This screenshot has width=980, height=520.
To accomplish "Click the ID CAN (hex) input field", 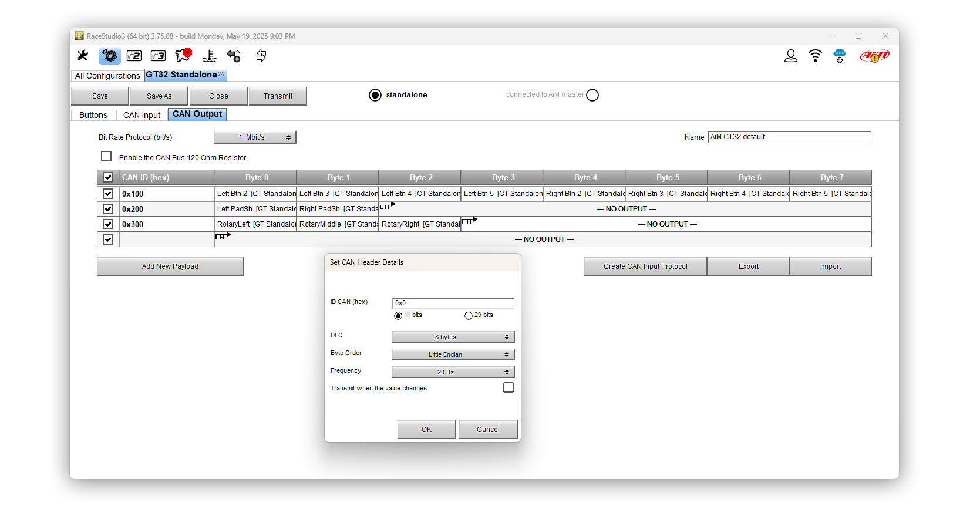I will [453, 303].
